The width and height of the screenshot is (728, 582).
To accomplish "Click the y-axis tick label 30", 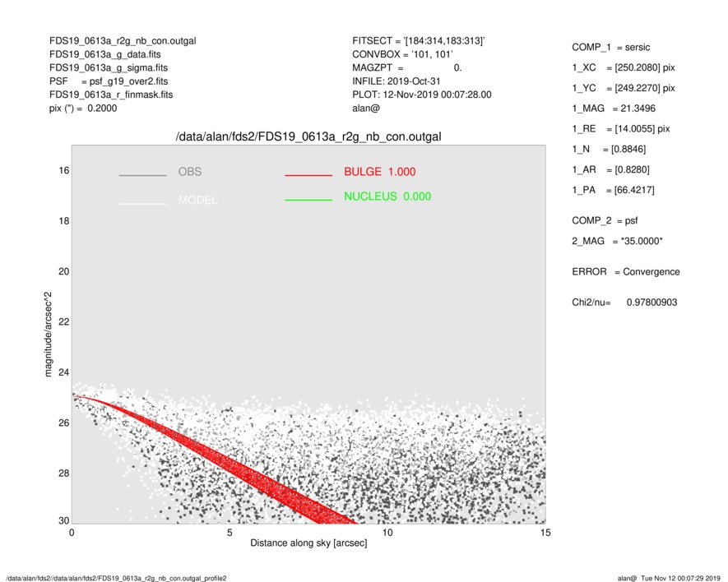I will click(x=63, y=520).
